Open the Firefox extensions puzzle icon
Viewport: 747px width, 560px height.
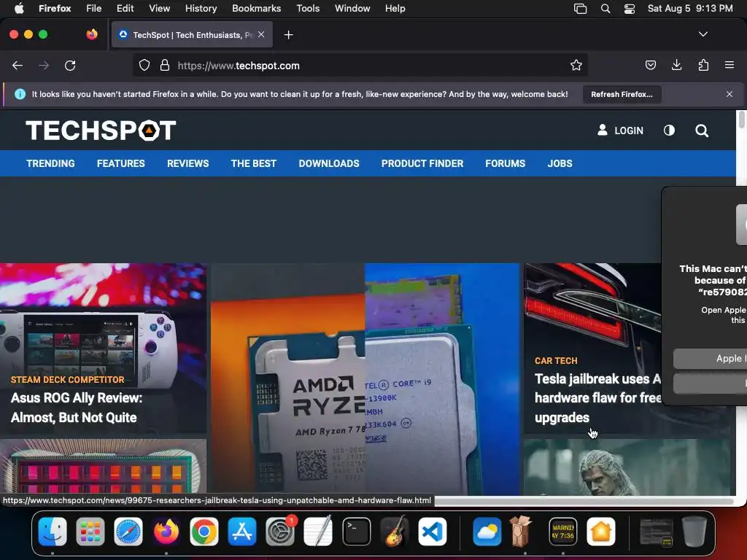coord(703,65)
